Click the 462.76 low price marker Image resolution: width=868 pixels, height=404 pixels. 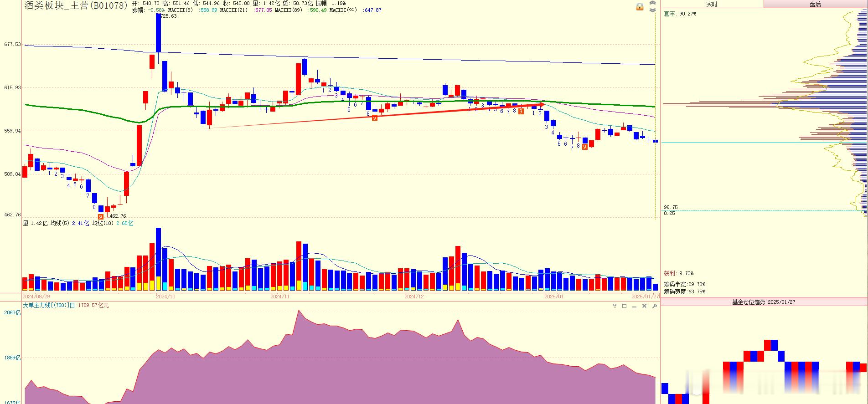point(118,216)
